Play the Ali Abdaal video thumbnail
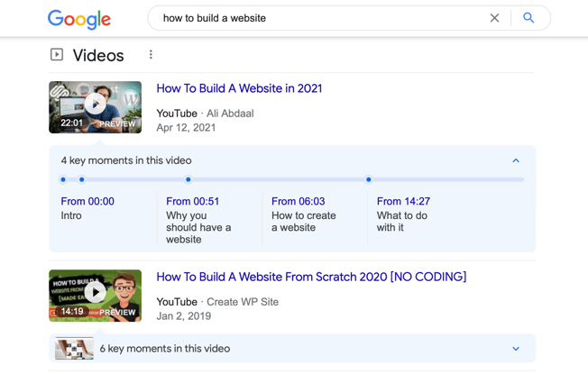The height and width of the screenshot is (374, 588). (x=95, y=107)
